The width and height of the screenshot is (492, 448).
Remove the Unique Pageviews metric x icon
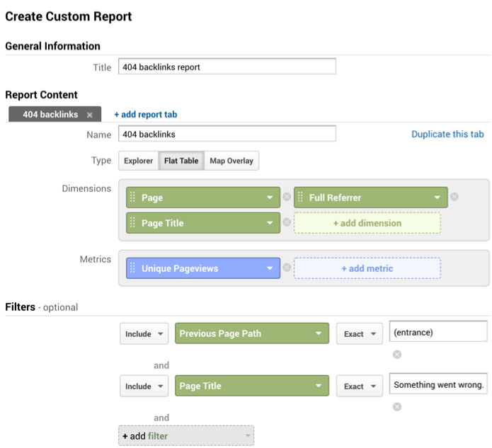tap(287, 268)
